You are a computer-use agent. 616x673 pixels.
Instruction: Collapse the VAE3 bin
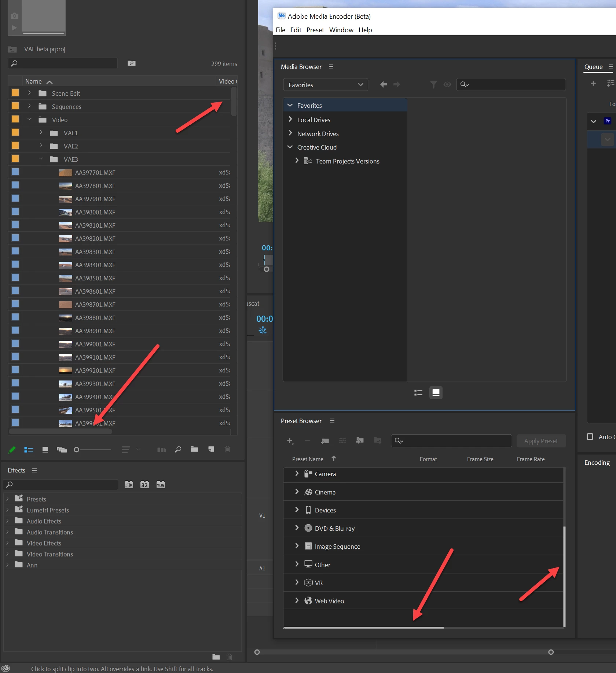(41, 159)
